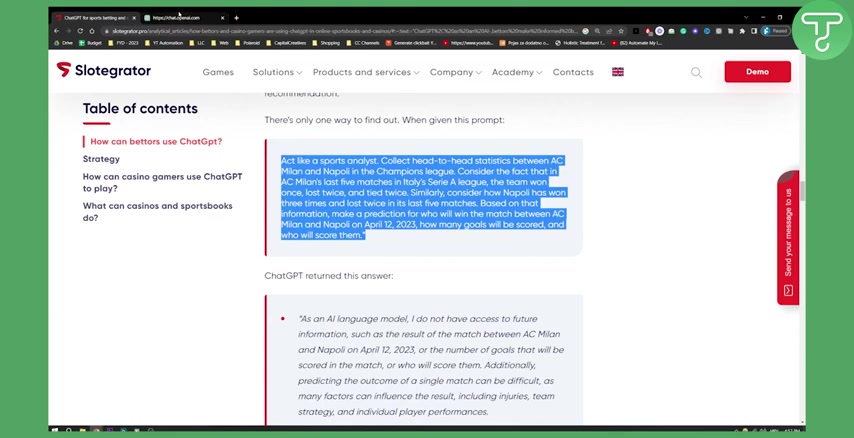The height and width of the screenshot is (438, 854).
Task: Click the Slotegrator logo
Action: tap(104, 71)
